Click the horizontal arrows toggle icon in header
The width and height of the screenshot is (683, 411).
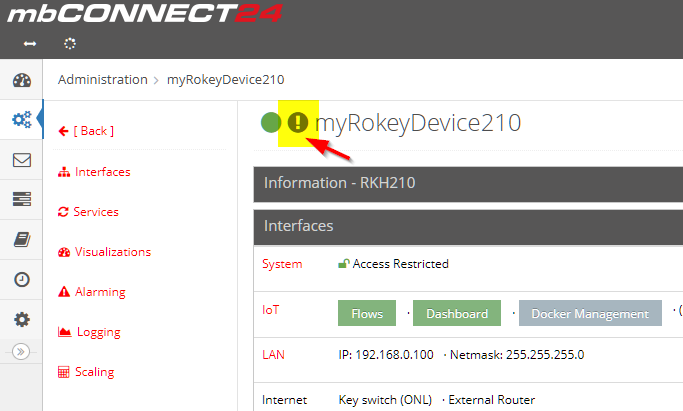tap(30, 44)
